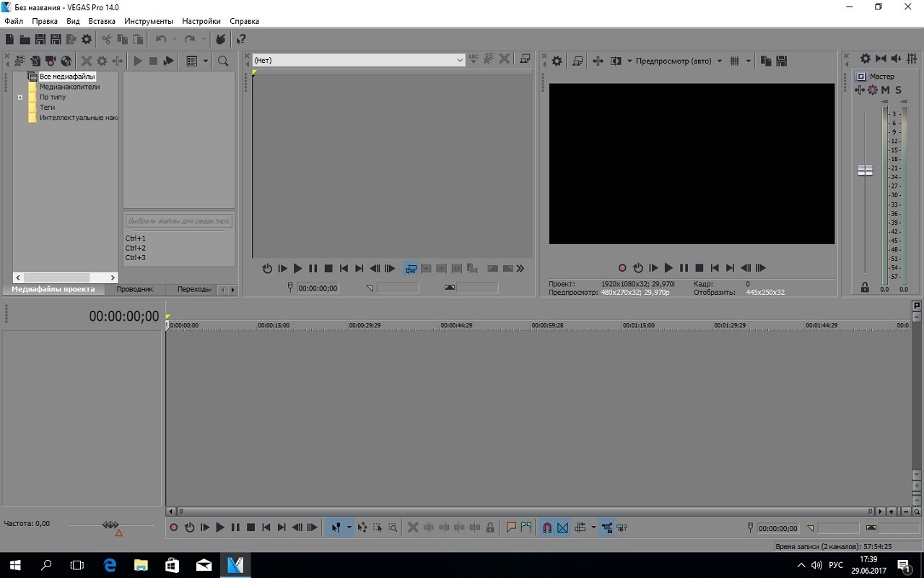Solo the Master bus

[x=898, y=90]
